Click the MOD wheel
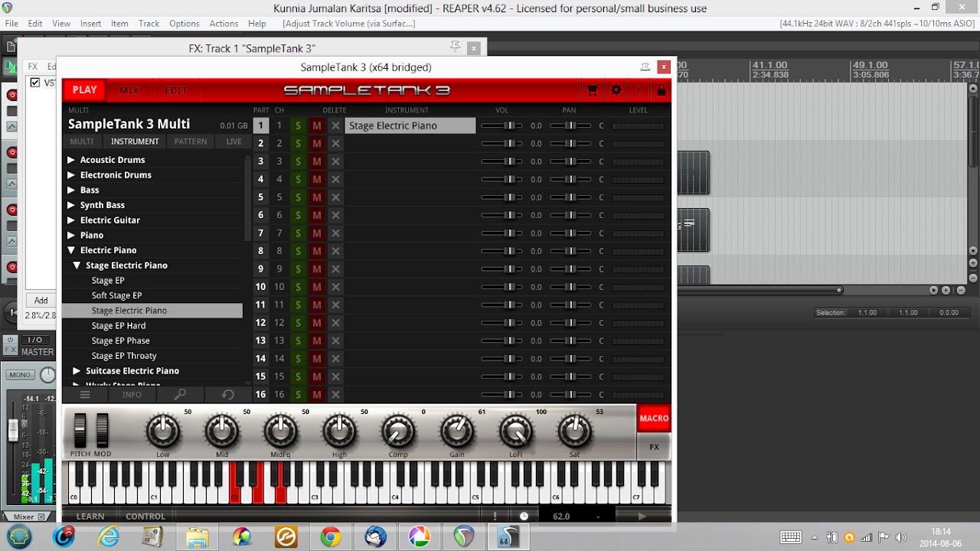 tap(102, 431)
